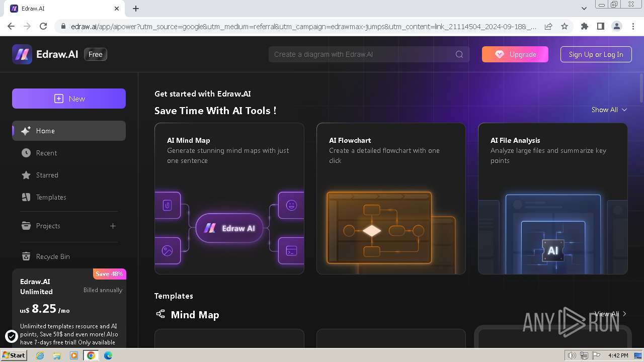Close the Edraw.AI browser tab
This screenshot has width=644, height=362.
click(117, 9)
